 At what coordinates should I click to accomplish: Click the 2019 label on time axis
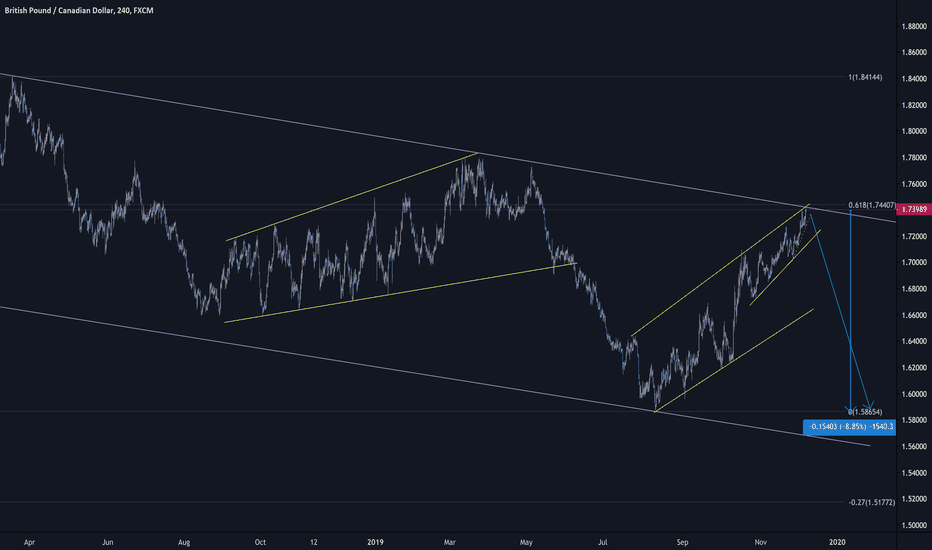pyautogui.click(x=375, y=541)
